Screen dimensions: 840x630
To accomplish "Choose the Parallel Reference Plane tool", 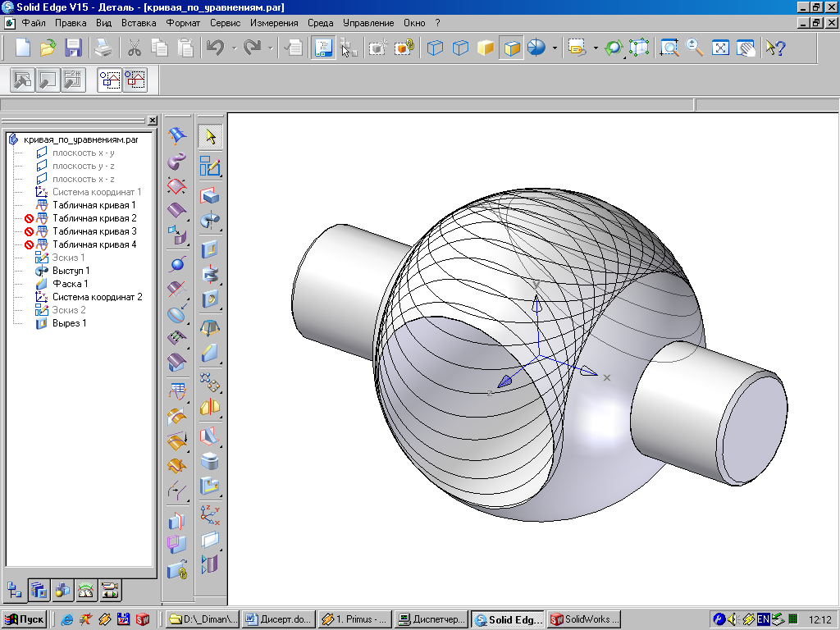I will (x=210, y=540).
